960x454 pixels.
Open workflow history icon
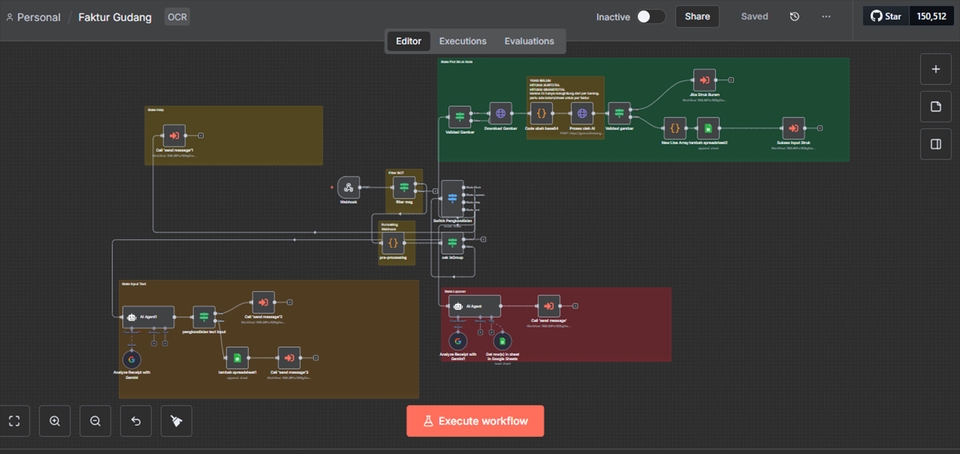click(794, 17)
